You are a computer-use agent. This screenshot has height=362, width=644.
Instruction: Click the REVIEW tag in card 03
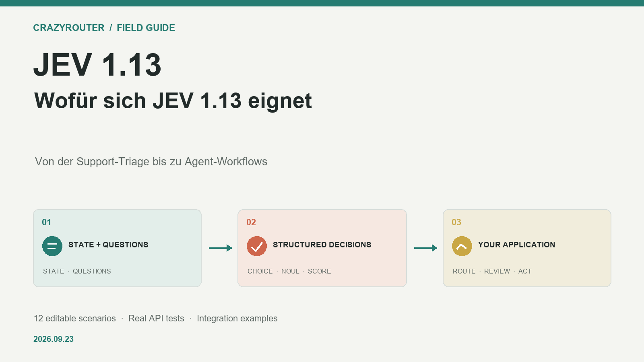pos(497,271)
